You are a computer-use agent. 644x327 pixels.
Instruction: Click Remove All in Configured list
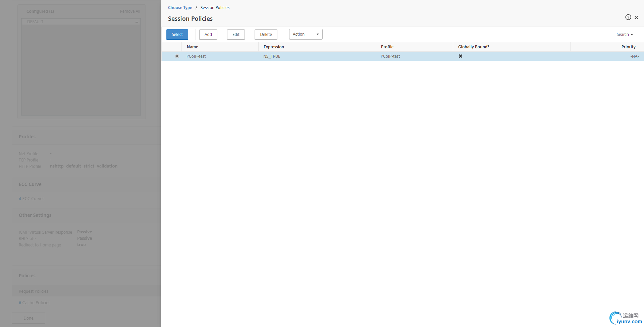click(130, 11)
